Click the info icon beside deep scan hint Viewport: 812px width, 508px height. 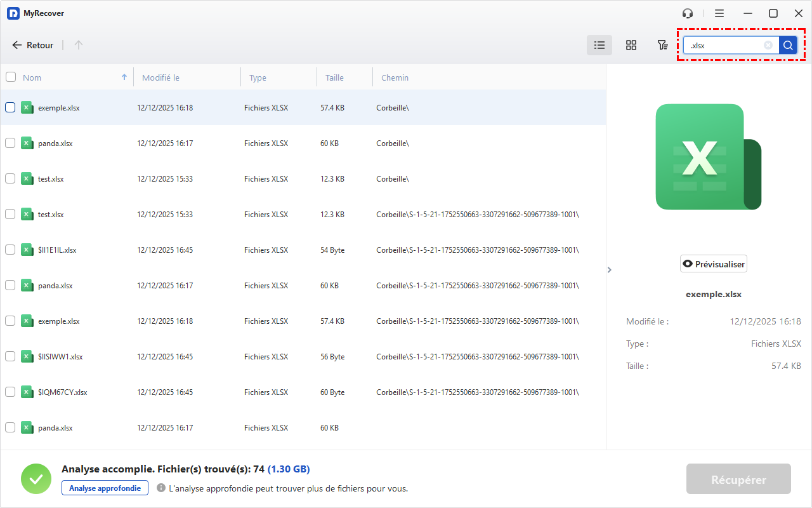point(161,488)
